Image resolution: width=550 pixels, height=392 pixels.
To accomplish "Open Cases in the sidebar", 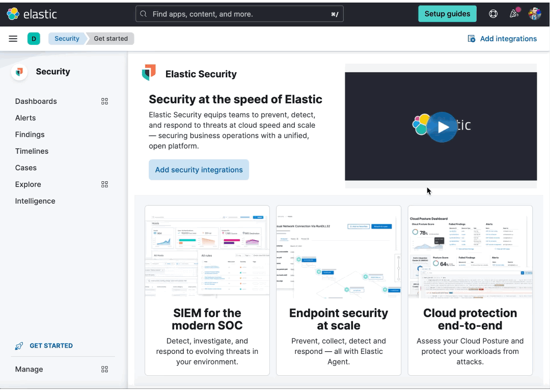I will tap(25, 167).
